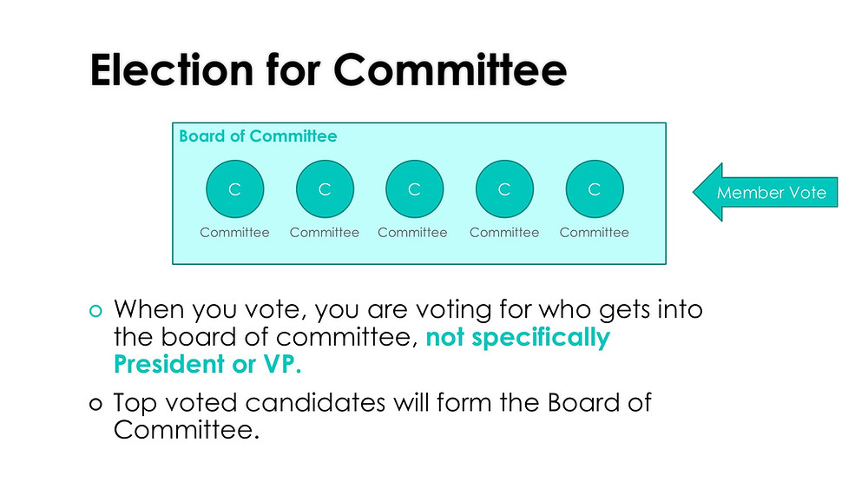Click the leftmost teal C circle
This screenshot has height=489, width=868.
[x=234, y=188]
